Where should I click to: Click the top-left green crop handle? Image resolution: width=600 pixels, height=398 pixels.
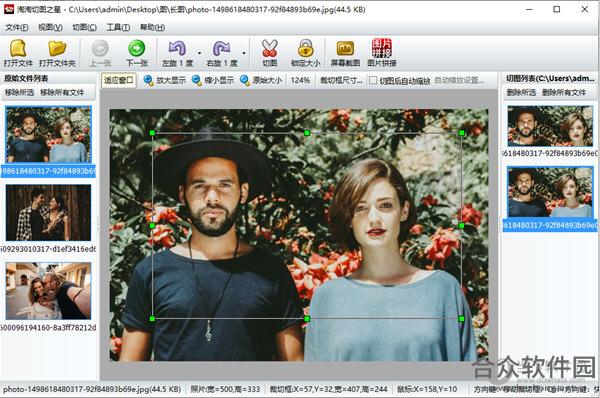click(x=152, y=133)
